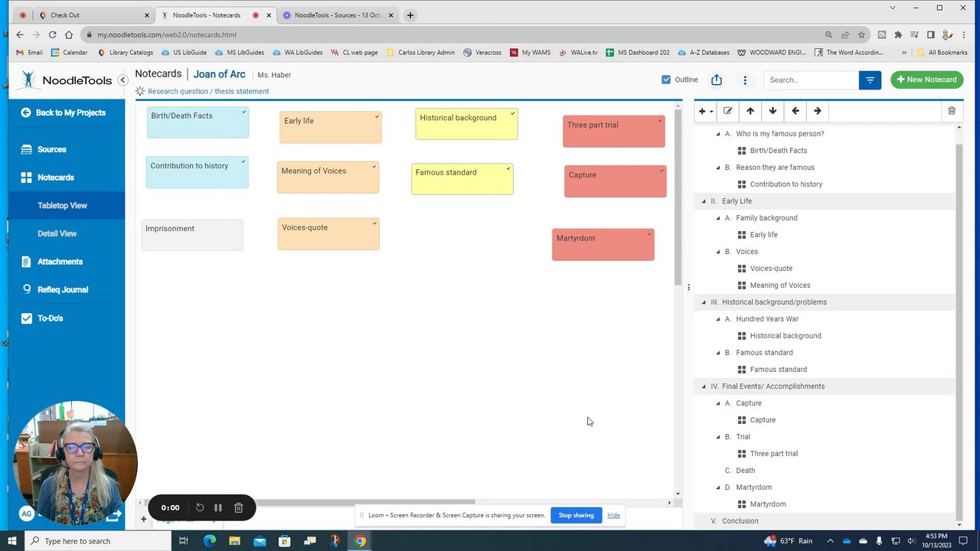Click the Voices-quote notecard icon in outline
This screenshot has width=980, height=551.
click(742, 269)
